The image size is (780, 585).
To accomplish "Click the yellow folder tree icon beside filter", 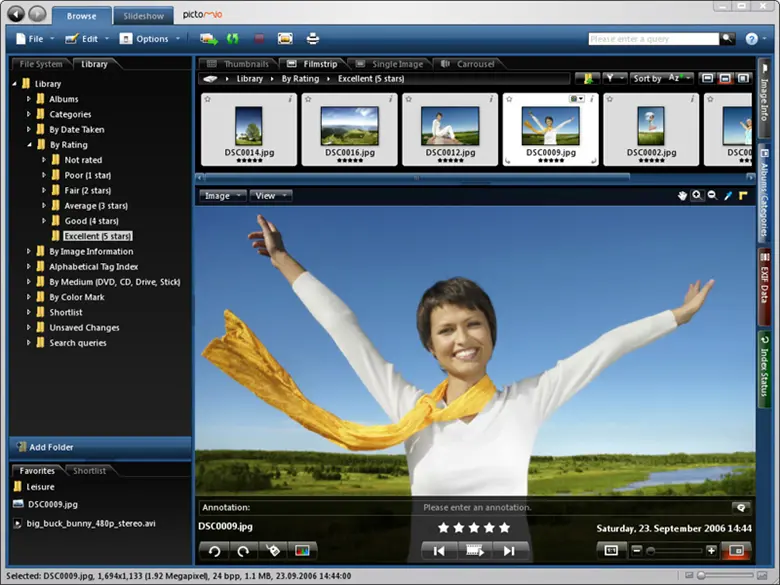I will point(587,79).
